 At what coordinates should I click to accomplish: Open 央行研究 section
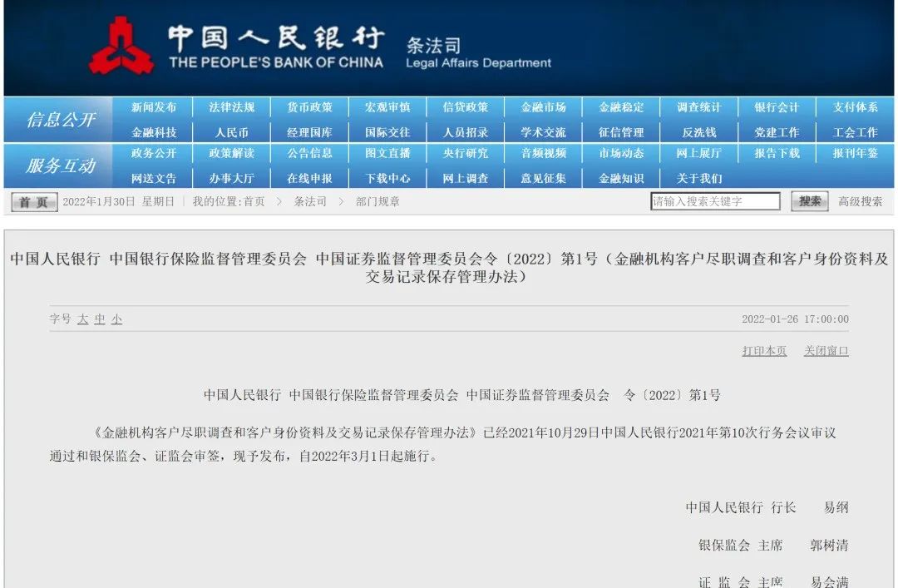(466, 153)
